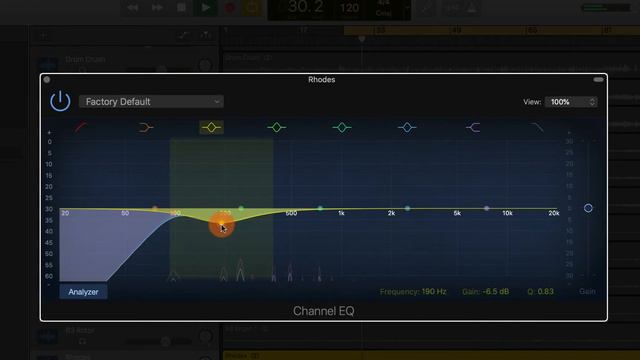Enable the grey low-pass filter band
Image resolution: width=640 pixels, height=360 pixels.
[538, 127]
